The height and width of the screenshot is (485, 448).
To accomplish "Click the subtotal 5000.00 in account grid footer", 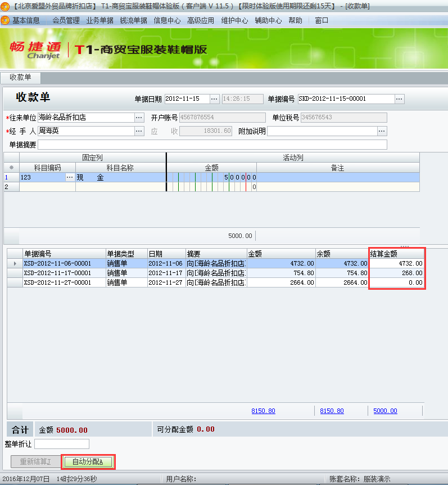I will click(x=240, y=236).
